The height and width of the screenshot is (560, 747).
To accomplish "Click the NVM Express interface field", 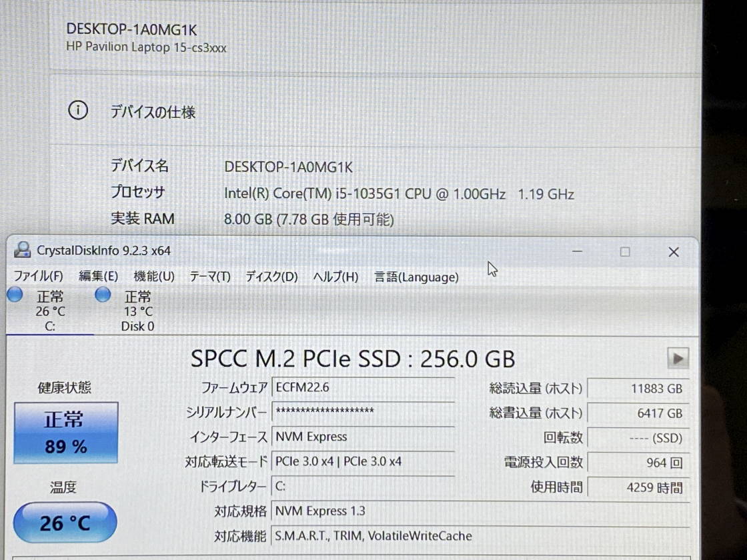I will point(363,437).
